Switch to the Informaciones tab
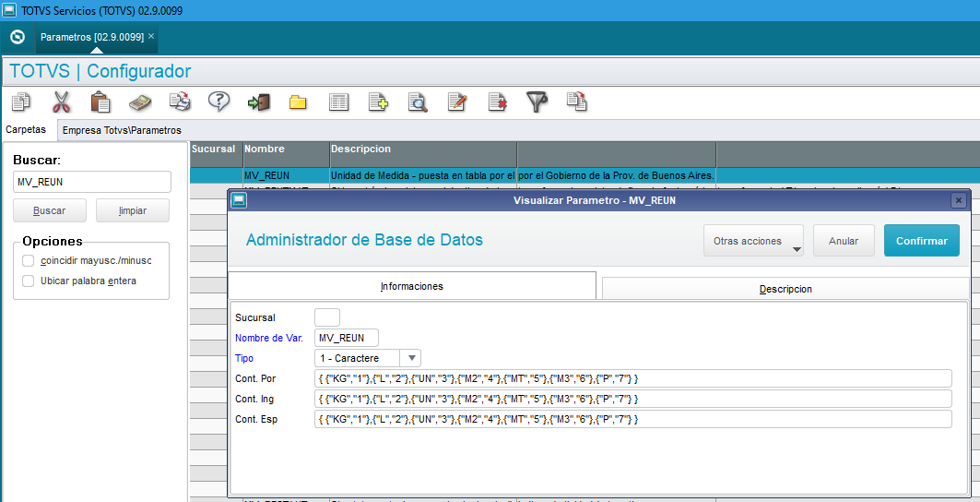This screenshot has width=980, height=502. 412,286
